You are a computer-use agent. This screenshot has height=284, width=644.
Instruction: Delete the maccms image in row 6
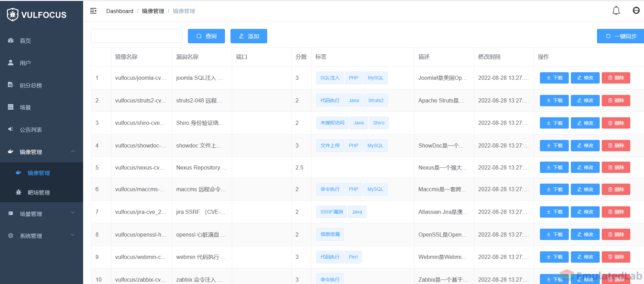pos(616,189)
